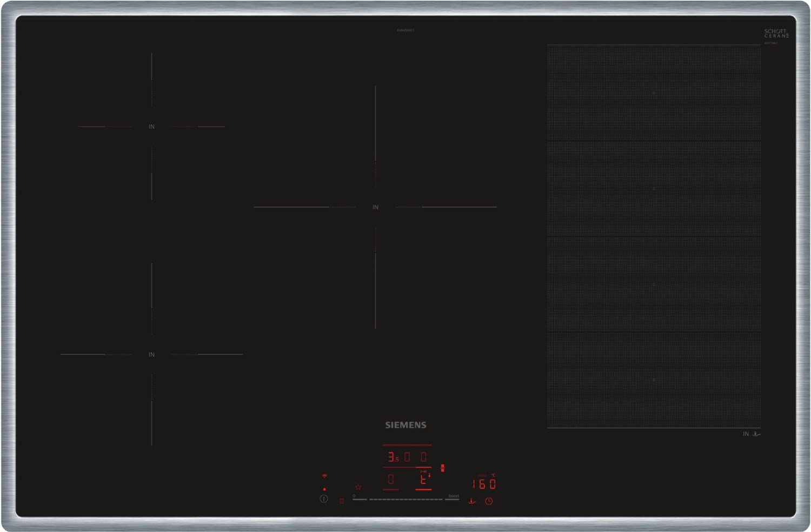Tap the star favourites icon
The height and width of the screenshot is (532, 811).
point(358,487)
